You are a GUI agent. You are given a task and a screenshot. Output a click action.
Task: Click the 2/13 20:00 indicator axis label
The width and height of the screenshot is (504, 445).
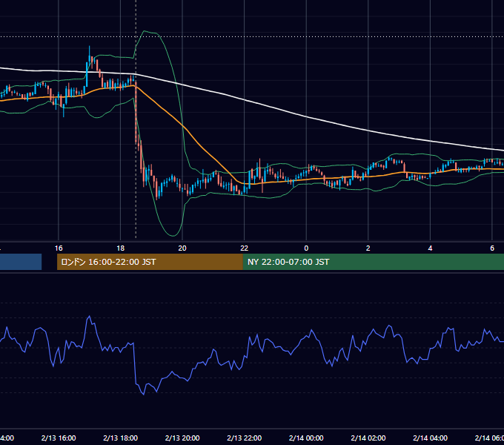tap(182, 438)
